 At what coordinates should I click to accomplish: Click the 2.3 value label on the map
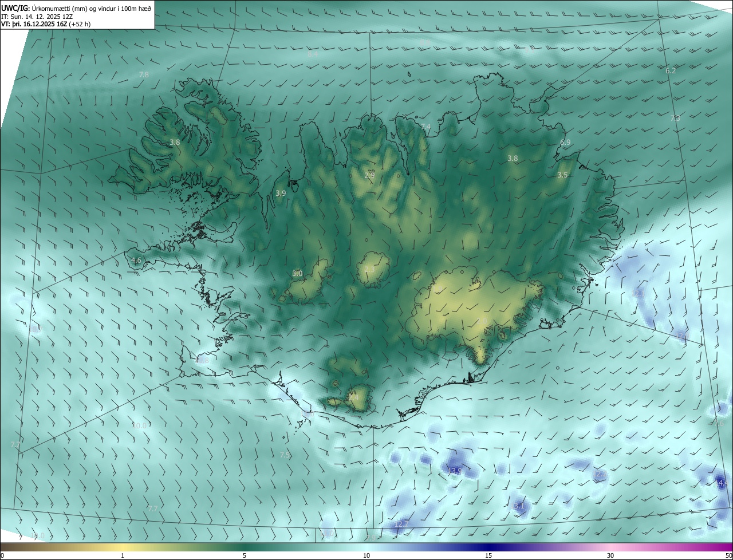pos(369,269)
